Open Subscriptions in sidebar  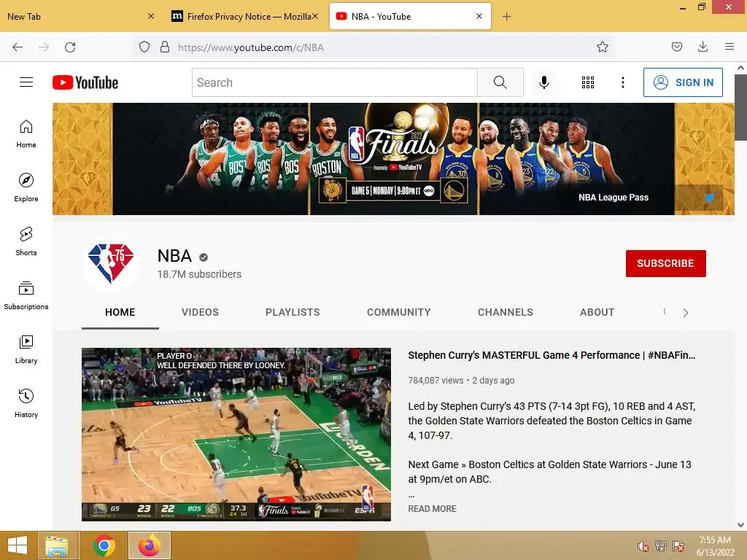(x=26, y=296)
